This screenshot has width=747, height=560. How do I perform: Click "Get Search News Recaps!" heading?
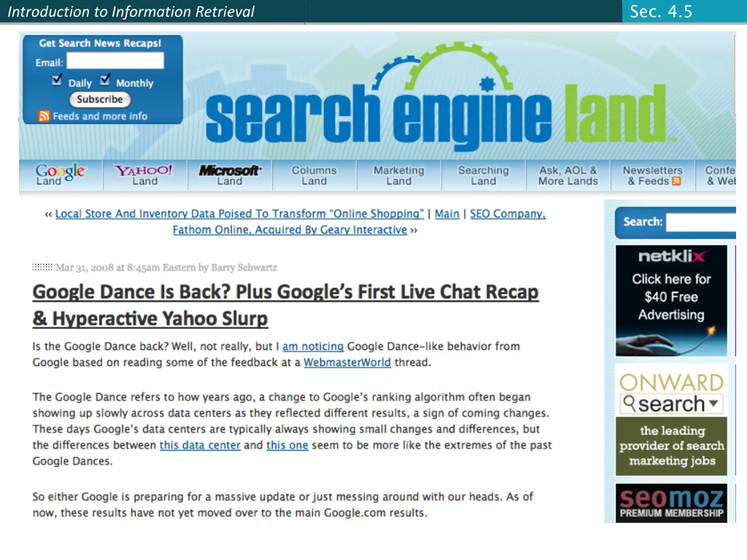[100, 43]
